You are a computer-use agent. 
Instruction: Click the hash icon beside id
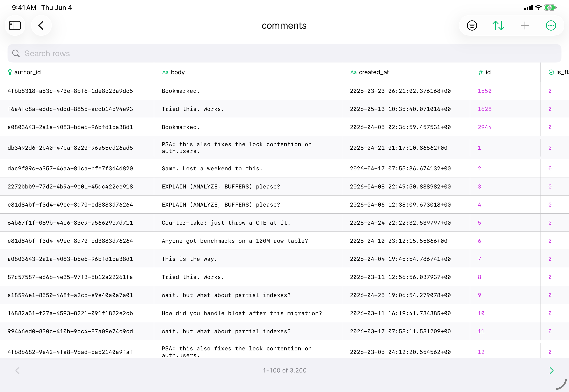point(481,72)
